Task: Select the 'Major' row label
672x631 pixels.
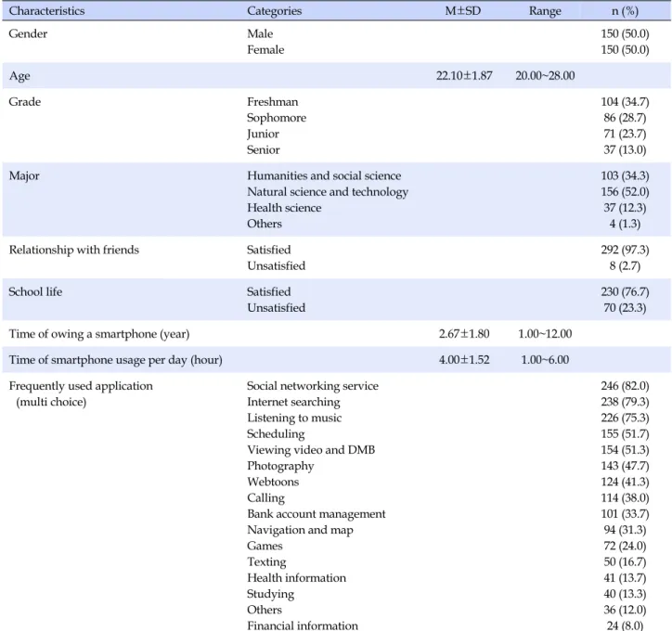Action: click(x=24, y=176)
